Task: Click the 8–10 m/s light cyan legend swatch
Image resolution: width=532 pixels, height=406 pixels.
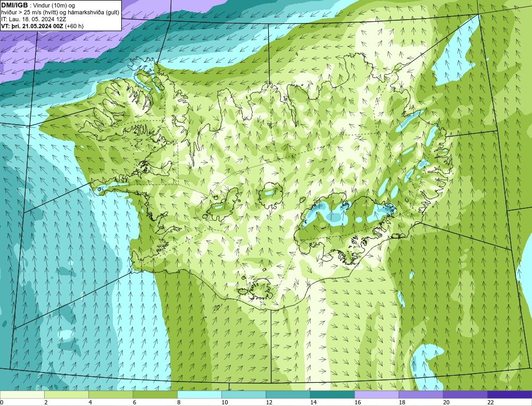Action: point(199,394)
